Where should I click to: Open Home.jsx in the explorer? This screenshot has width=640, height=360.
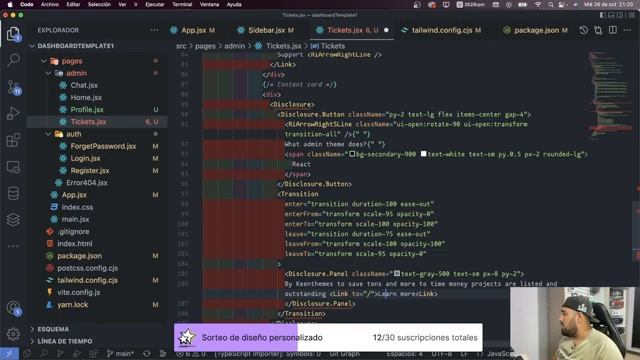pyautogui.click(x=97, y=98)
